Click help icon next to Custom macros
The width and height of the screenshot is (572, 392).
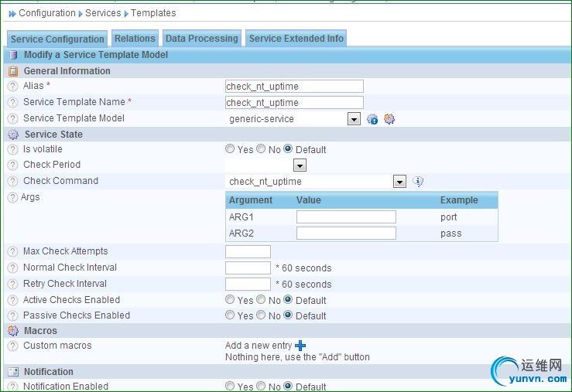tap(12, 346)
